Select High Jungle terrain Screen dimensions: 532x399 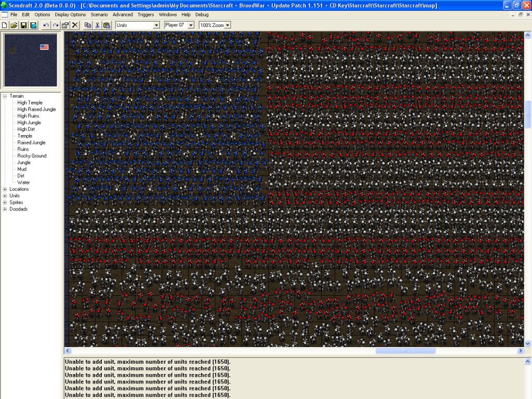coord(29,123)
